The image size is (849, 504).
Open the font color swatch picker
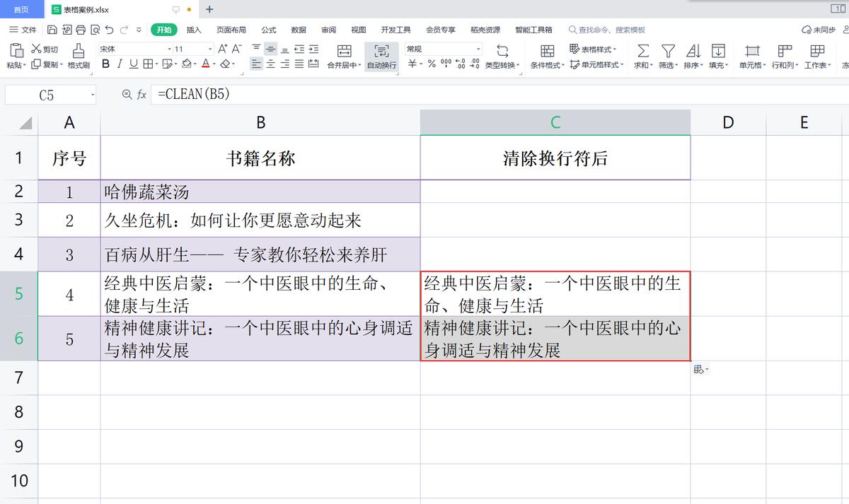pos(214,64)
